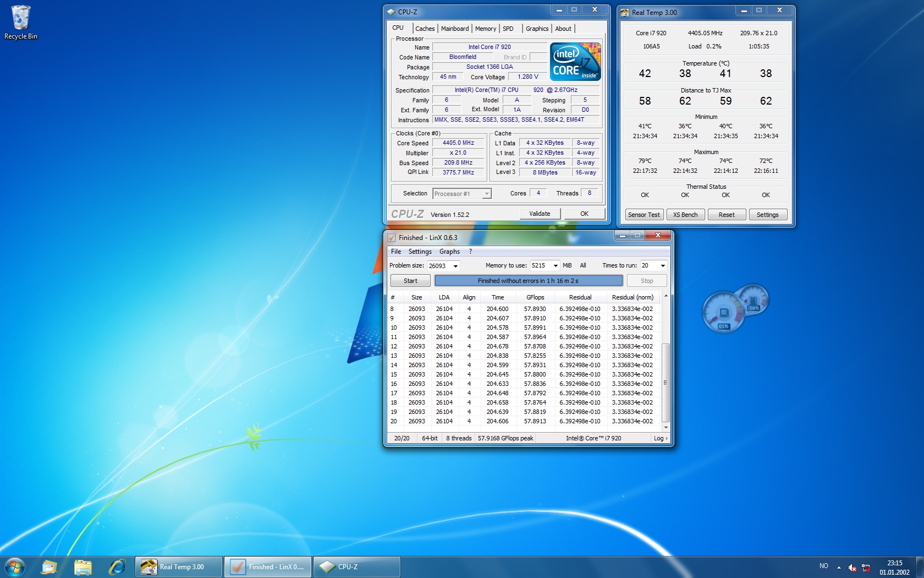Activate the Finished - LinX taskbar button
The width and height of the screenshot is (924, 578).
click(268, 567)
